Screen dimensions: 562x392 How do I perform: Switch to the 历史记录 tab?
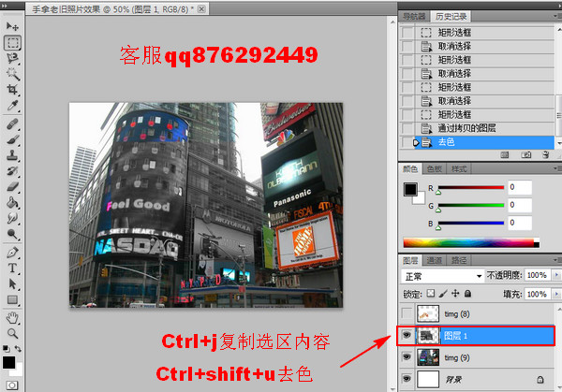pyautogui.click(x=451, y=16)
